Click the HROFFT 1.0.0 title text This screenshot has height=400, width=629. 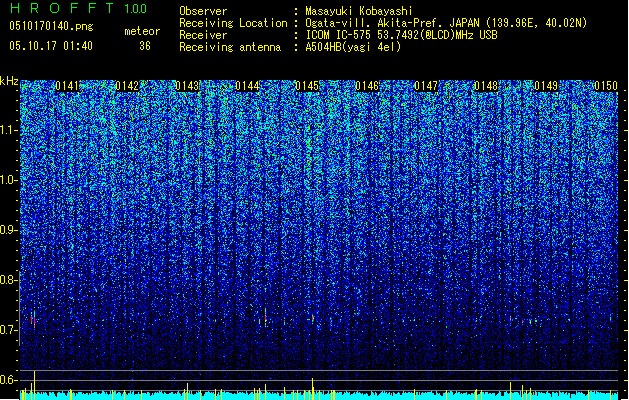[78, 8]
